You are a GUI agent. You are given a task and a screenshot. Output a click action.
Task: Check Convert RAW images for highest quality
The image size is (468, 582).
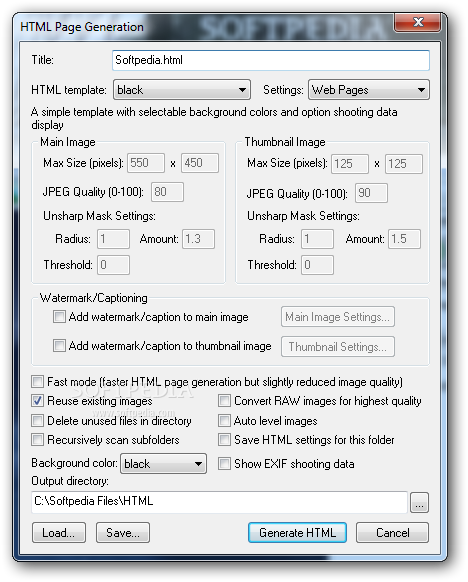pos(224,401)
